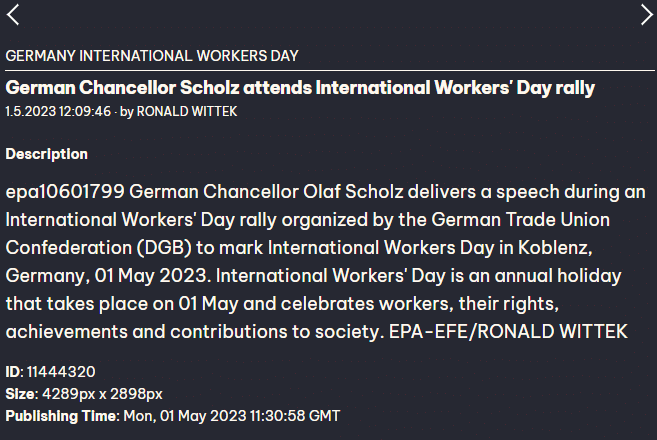Image resolution: width=657 pixels, height=440 pixels.
Task: Open the GERMANY INTERNATIONAL WORKERS DAY category
Action: click(x=152, y=56)
